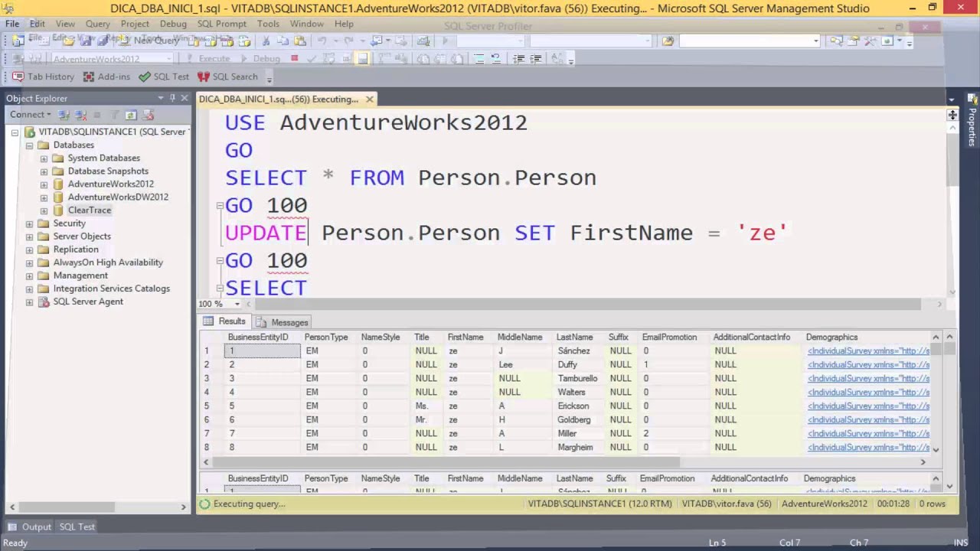Click the Filter icon in Object Explorer

tap(115, 115)
